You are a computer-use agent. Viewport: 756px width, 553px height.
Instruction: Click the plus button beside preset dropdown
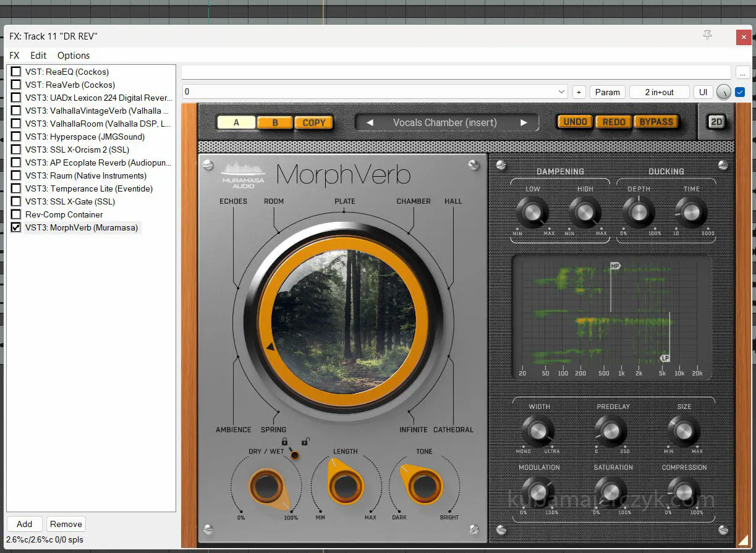pos(579,92)
